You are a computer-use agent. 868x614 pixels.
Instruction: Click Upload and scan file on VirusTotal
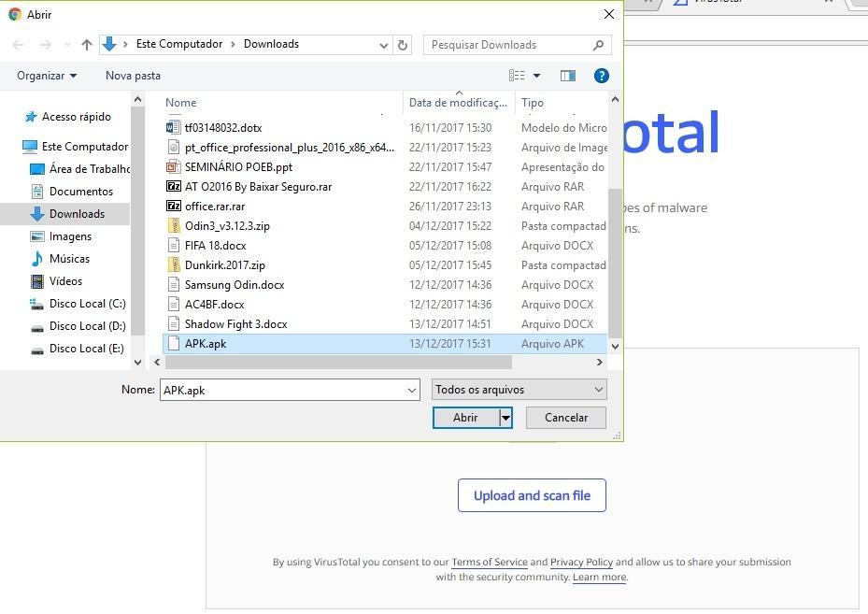coord(532,495)
